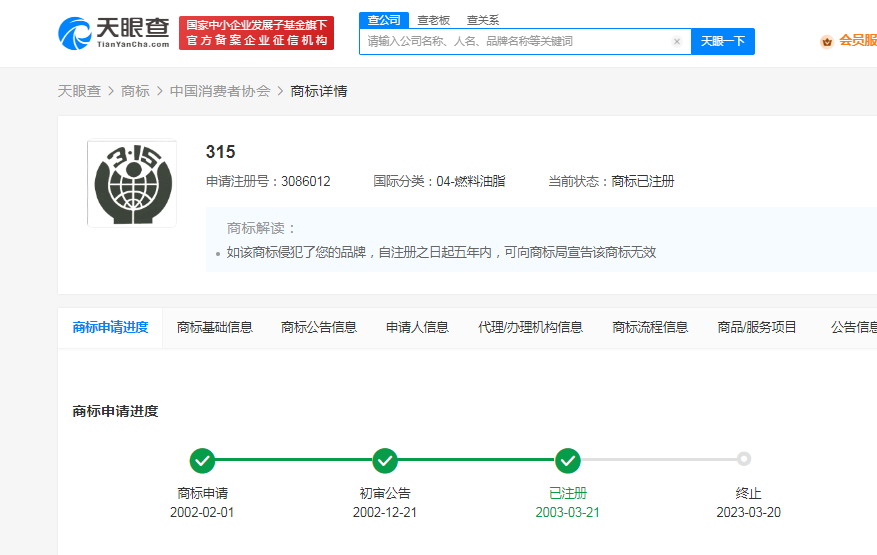
Task: Click the 商标申请 step label
Action: (202, 493)
